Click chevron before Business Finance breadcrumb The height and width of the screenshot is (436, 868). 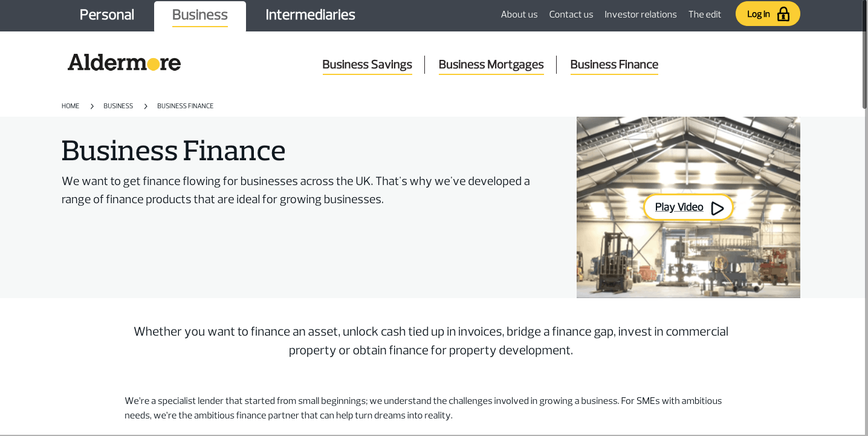point(146,106)
